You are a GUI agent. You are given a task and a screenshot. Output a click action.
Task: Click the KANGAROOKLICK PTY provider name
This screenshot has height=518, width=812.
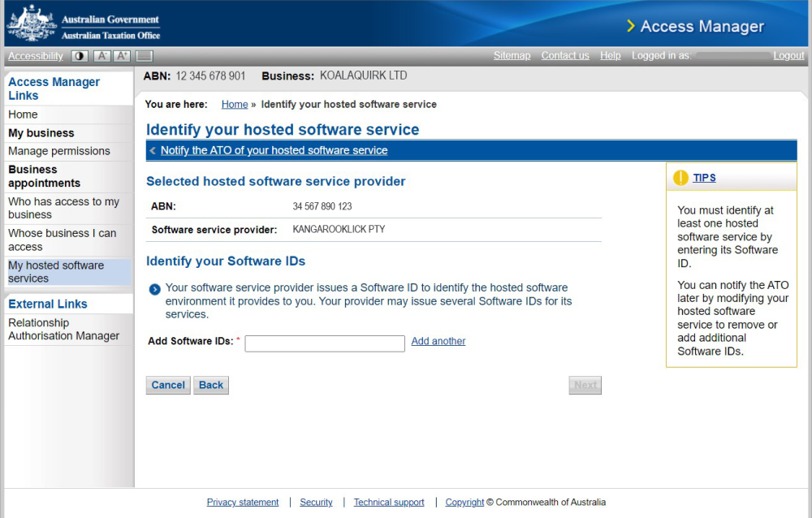339,229
